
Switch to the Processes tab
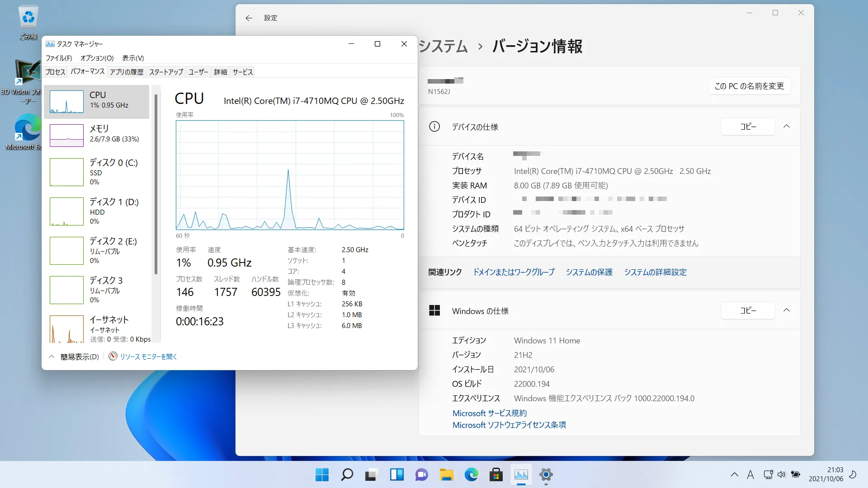click(x=55, y=72)
